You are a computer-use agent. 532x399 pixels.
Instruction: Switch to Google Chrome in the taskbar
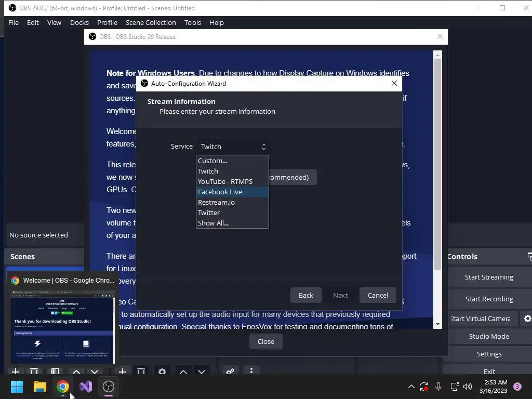pos(63,387)
